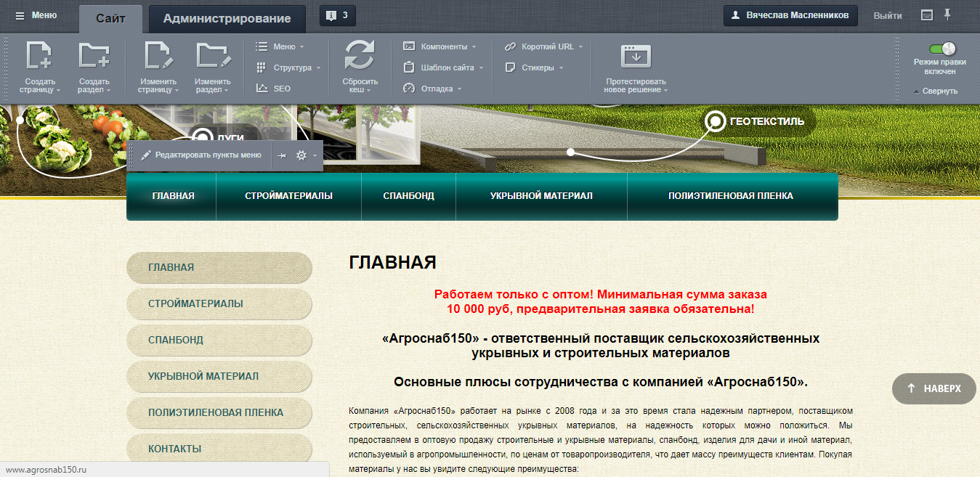Open the hamburger Меню in the top bar

pyautogui.click(x=36, y=15)
